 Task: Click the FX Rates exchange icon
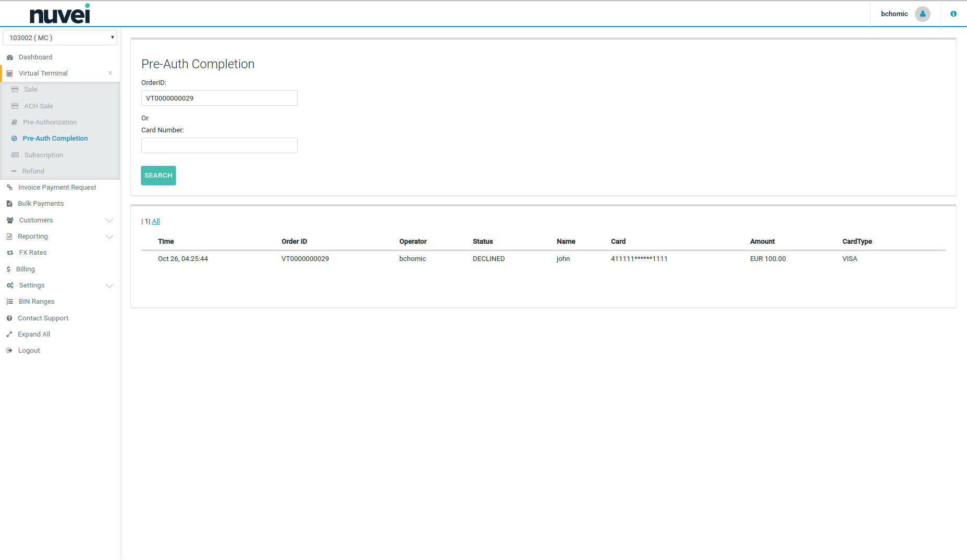point(10,253)
